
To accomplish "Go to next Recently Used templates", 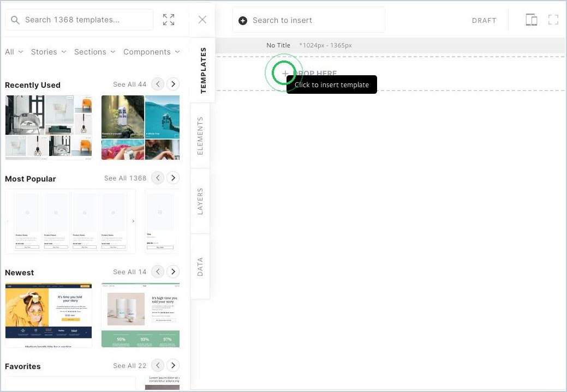I will (173, 84).
